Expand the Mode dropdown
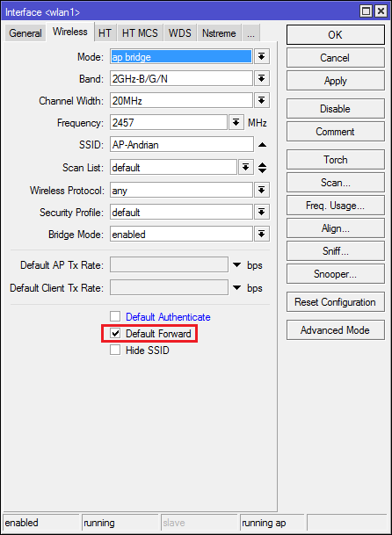Screen dimensions: 392x535 pos(262,56)
